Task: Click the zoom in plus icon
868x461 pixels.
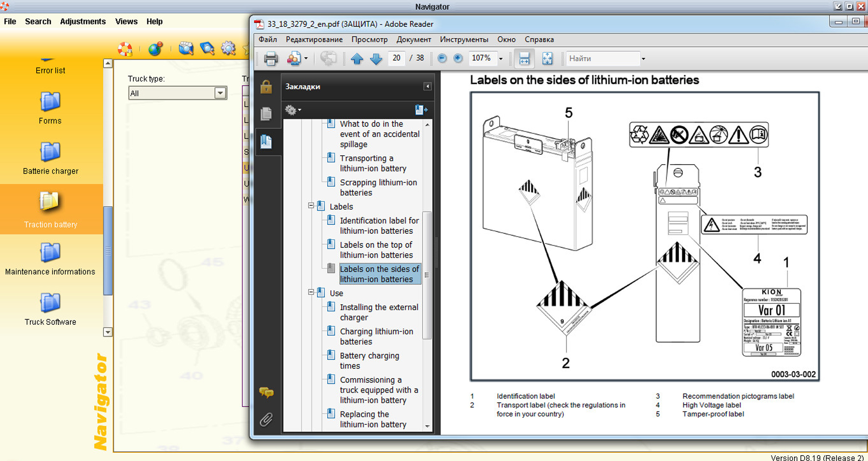Action: tap(458, 58)
